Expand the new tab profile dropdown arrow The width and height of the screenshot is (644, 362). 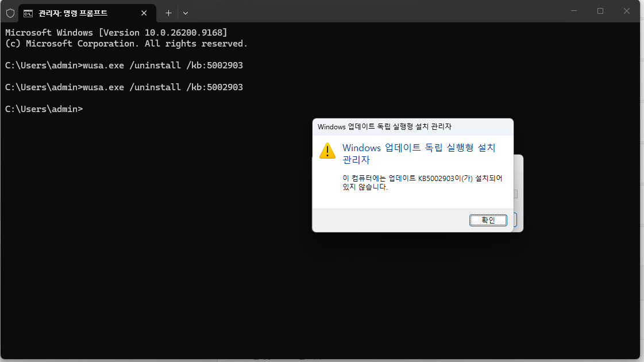click(186, 13)
